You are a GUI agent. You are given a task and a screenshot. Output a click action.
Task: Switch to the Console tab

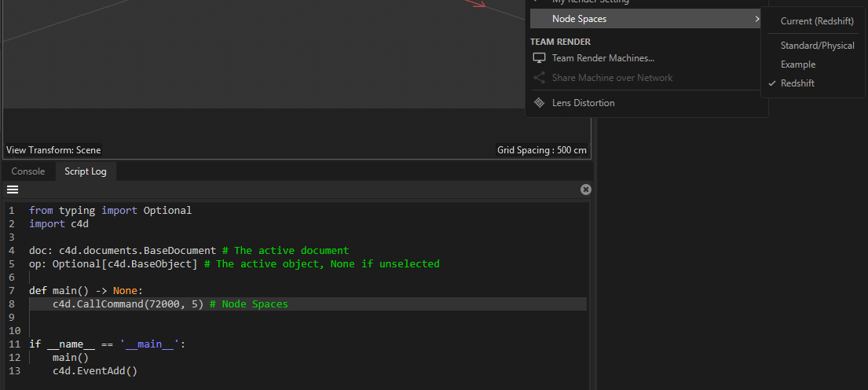click(x=27, y=171)
